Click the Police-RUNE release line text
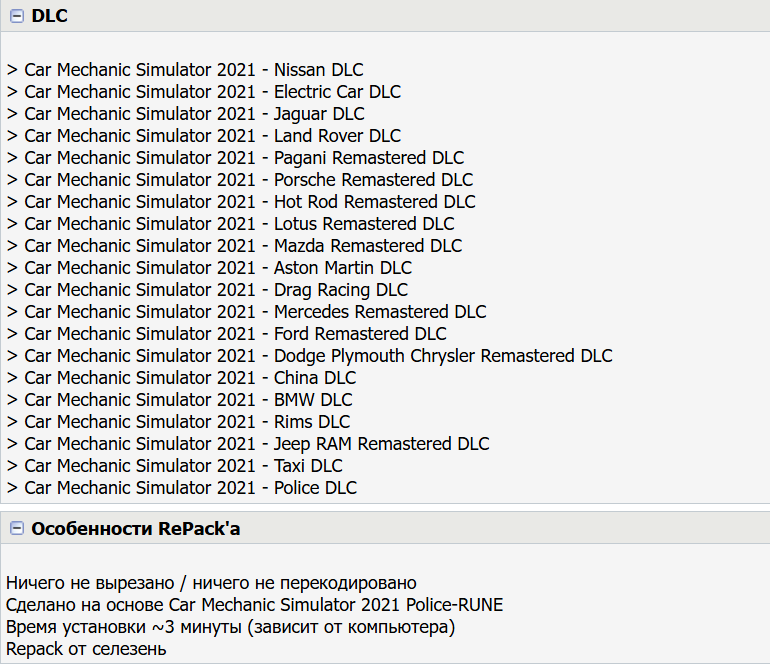Screen dimensions: 770x664 pyautogui.click(x=254, y=605)
